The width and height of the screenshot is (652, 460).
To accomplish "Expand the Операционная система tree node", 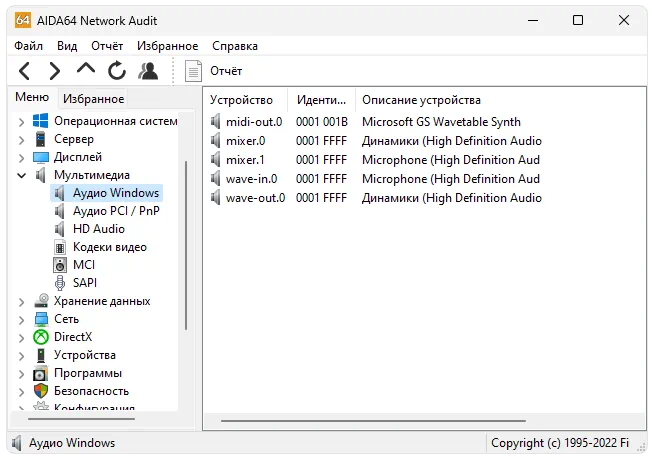I will [21, 122].
